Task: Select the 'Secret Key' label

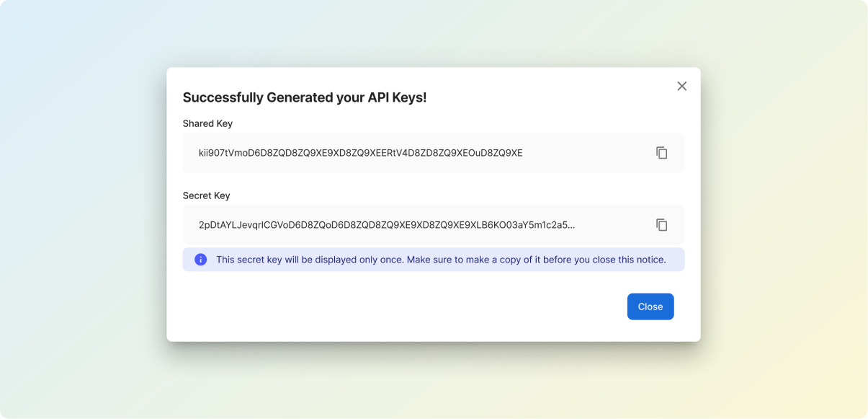Action: pyautogui.click(x=207, y=195)
